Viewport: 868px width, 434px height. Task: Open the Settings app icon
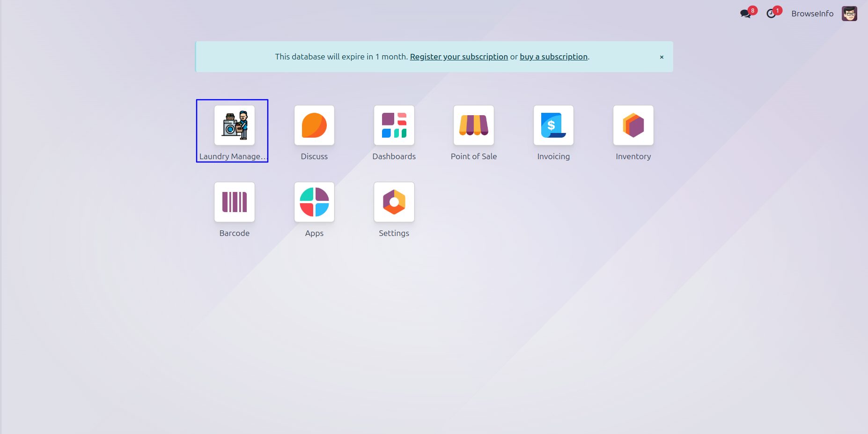coord(394,202)
